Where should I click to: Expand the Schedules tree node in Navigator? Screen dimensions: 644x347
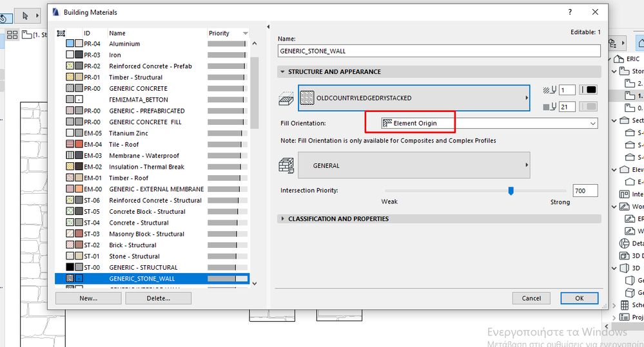pyautogui.click(x=614, y=305)
